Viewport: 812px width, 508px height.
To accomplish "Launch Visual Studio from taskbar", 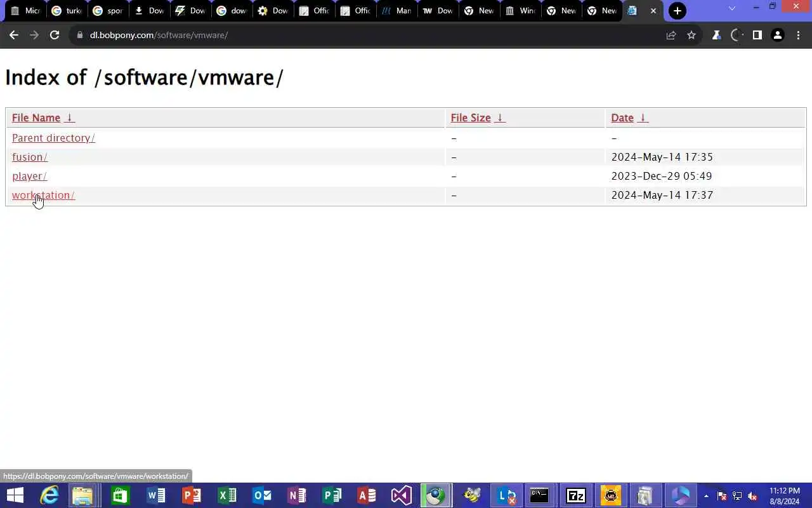I will point(402,495).
